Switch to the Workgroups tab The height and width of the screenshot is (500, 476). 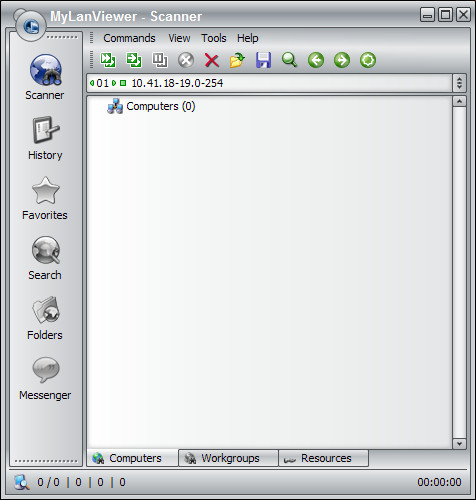click(x=228, y=458)
